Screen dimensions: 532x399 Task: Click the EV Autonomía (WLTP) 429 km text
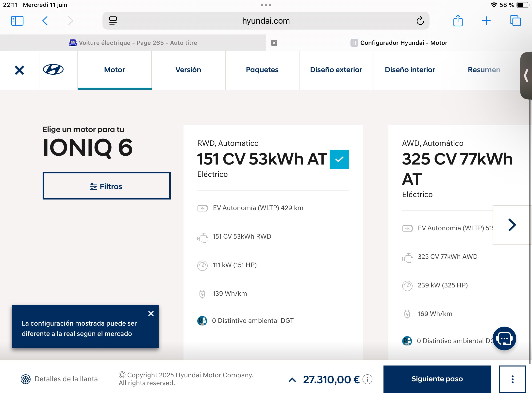pos(258,208)
